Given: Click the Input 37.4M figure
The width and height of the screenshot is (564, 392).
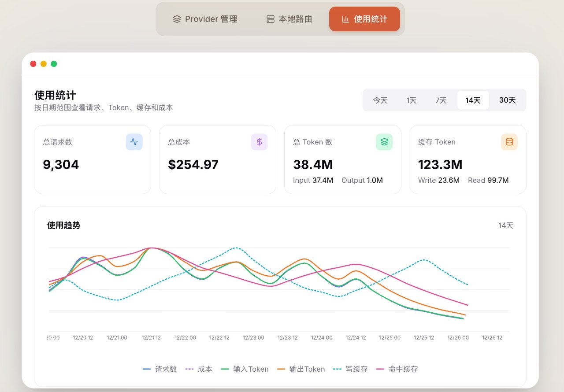Looking at the screenshot, I should click(x=313, y=180).
